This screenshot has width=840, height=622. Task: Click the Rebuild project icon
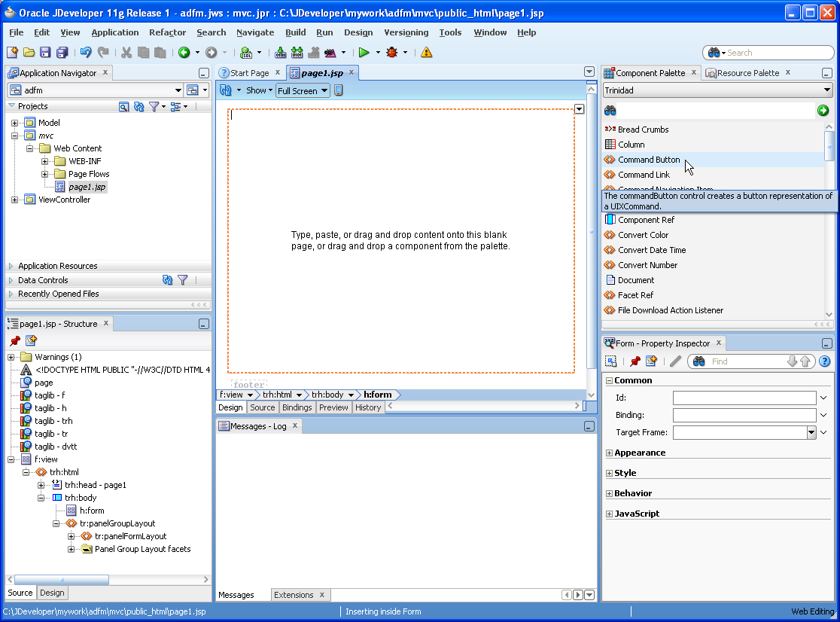coord(297,53)
